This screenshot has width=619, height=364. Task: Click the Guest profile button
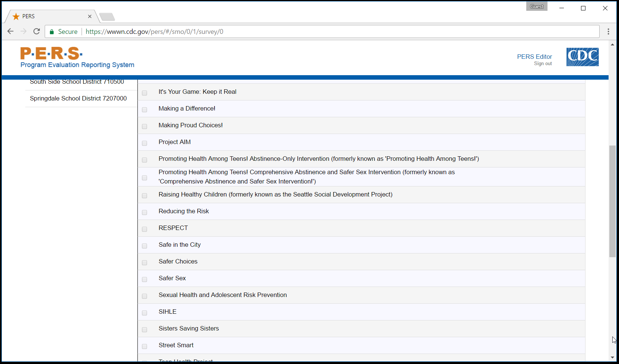536,6
